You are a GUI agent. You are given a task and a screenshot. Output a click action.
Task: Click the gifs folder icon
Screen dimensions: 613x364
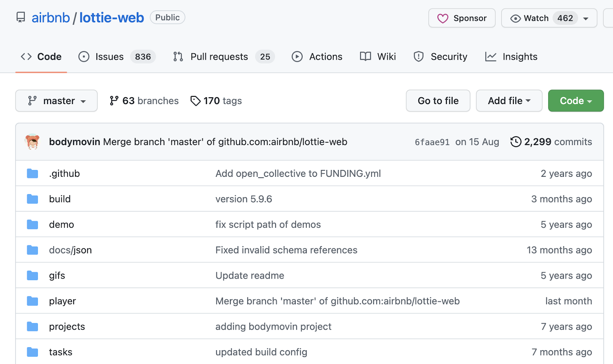(33, 276)
